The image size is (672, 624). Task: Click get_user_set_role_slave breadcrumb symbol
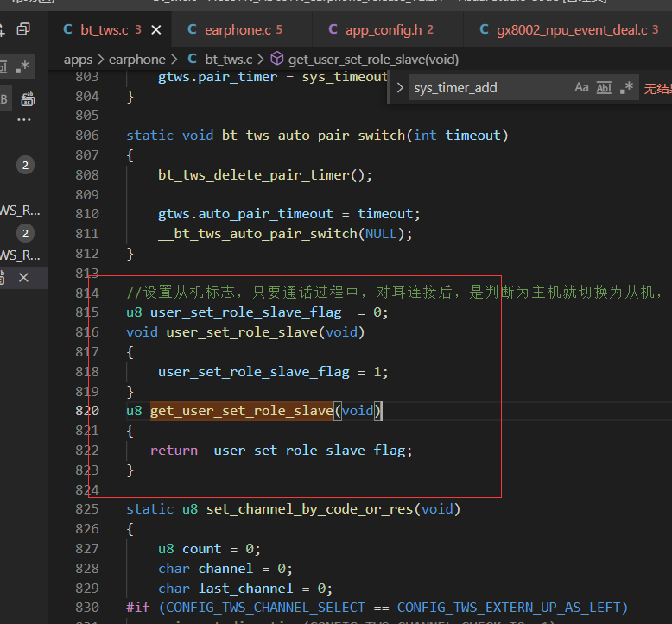point(373,59)
